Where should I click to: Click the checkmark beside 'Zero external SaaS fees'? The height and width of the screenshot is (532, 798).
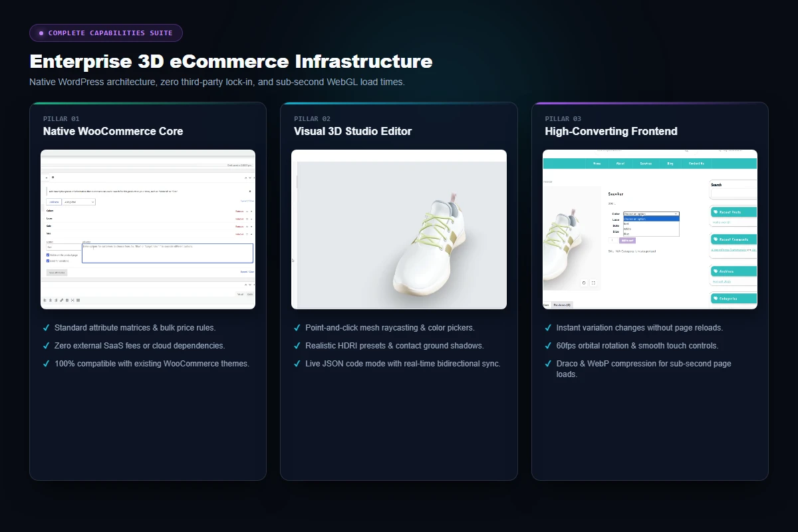pyautogui.click(x=46, y=346)
